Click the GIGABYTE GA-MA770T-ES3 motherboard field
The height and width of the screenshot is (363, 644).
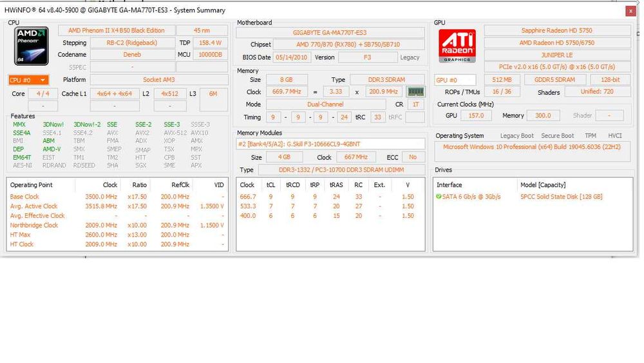tap(330, 32)
